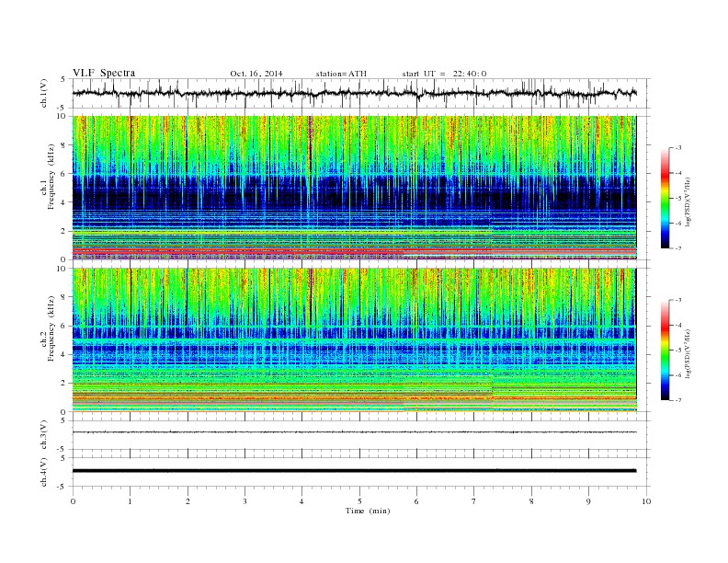Click the time axis "10" minute tick label
This screenshot has height=563, width=728.
pyautogui.click(x=646, y=501)
